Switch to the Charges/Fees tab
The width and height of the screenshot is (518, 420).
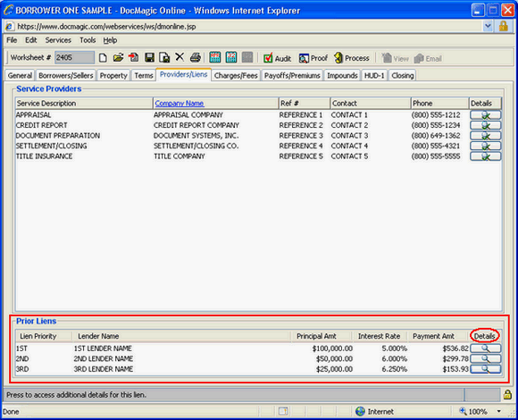[236, 75]
